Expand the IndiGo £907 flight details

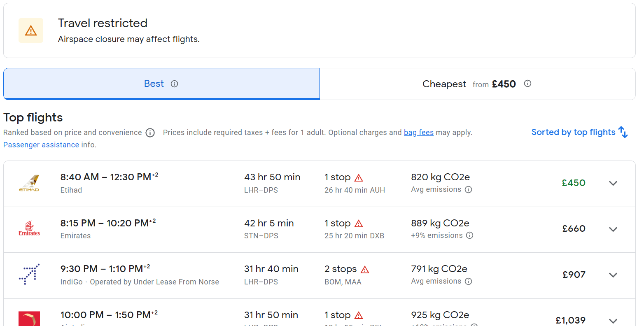(x=613, y=275)
